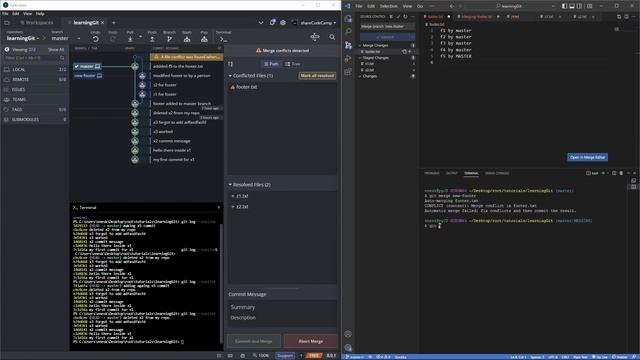The width and height of the screenshot is (640, 360).
Task: Open the GitKraken tabs chevron dropdown
Action: click(x=261, y=23)
